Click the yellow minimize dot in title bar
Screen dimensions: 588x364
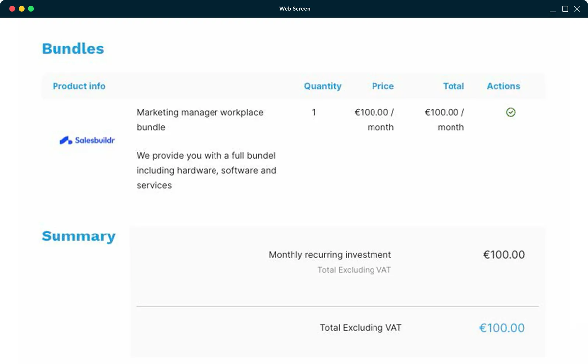point(22,9)
